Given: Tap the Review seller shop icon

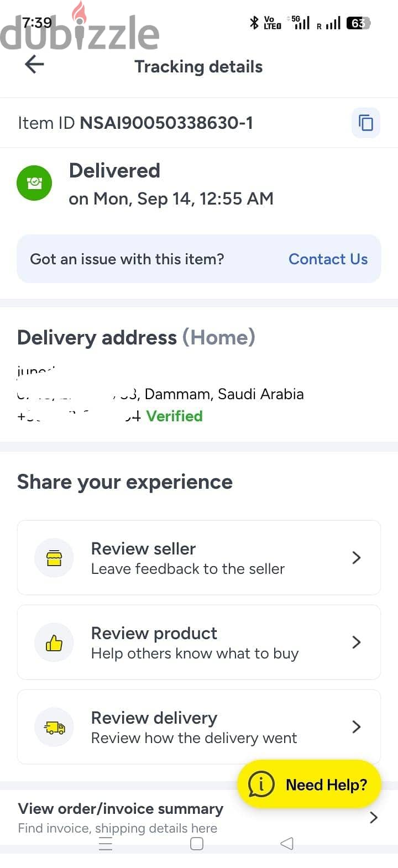Looking at the screenshot, I should pyautogui.click(x=54, y=558).
